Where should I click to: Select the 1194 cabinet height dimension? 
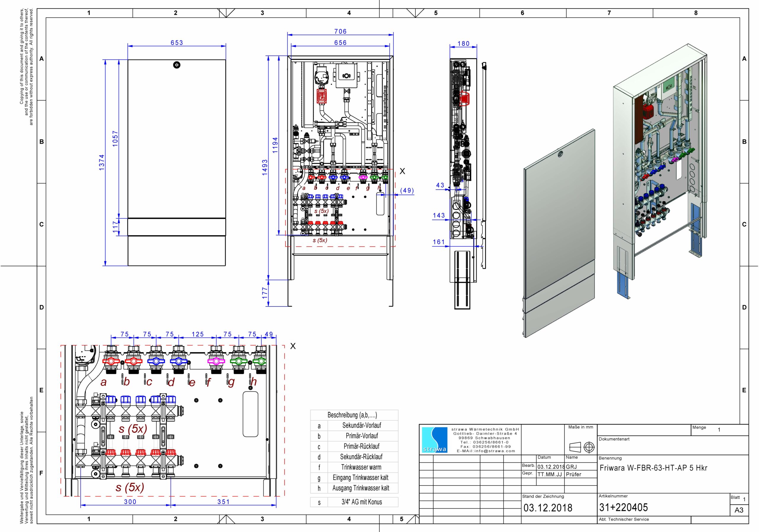point(275,146)
